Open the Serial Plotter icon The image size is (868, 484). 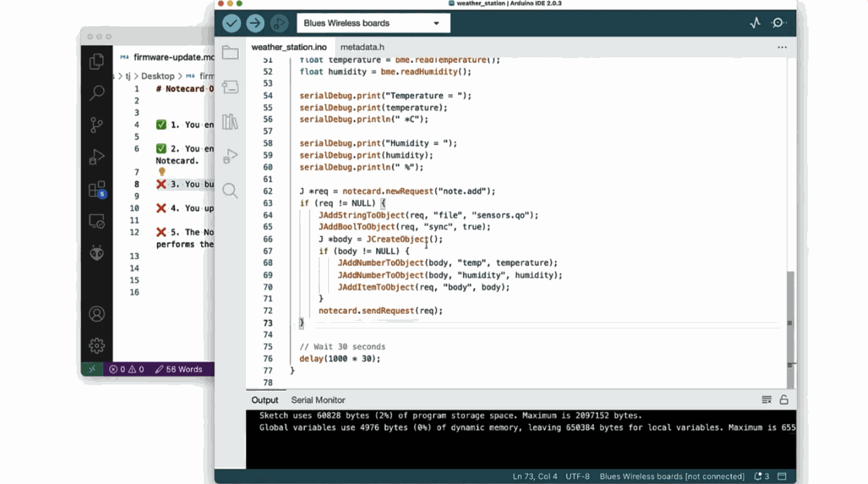pyautogui.click(x=755, y=23)
